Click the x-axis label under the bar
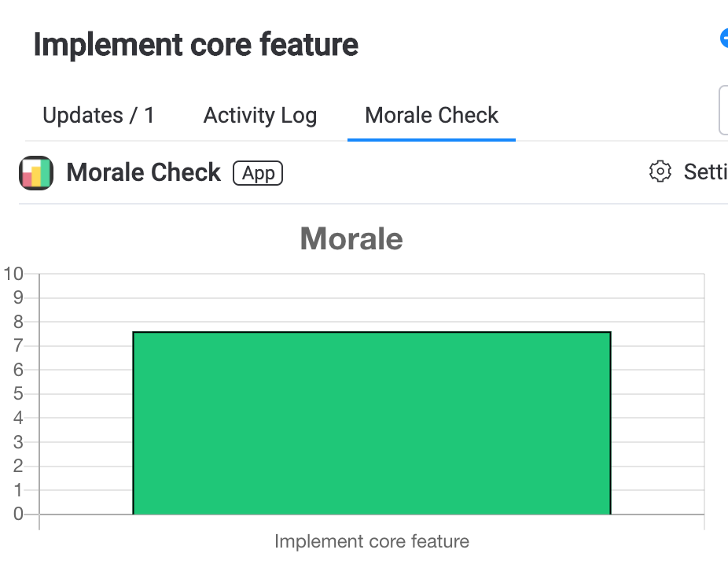728x568 pixels. point(371,541)
